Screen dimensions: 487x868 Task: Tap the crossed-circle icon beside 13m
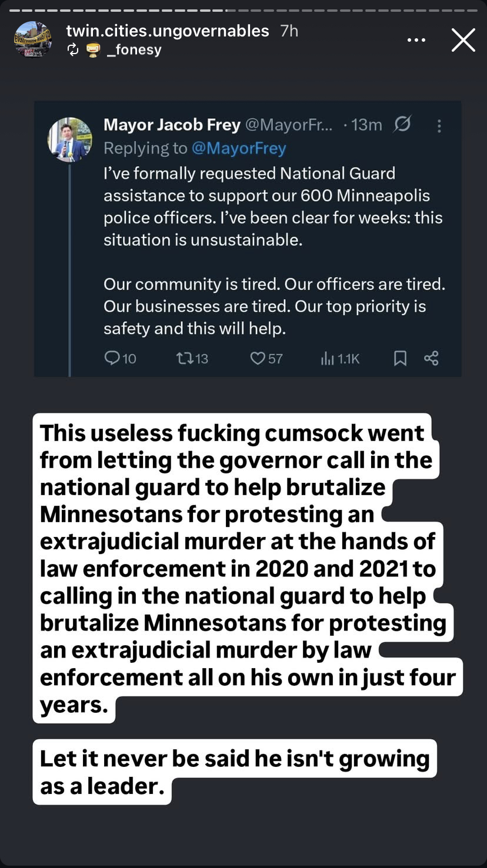pos(402,125)
